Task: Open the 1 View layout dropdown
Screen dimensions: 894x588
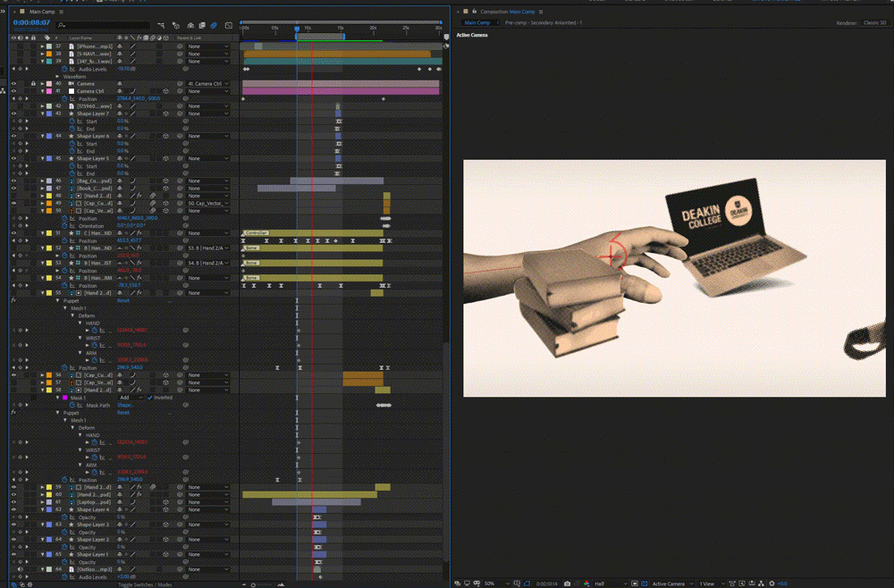Action: [x=712, y=584]
